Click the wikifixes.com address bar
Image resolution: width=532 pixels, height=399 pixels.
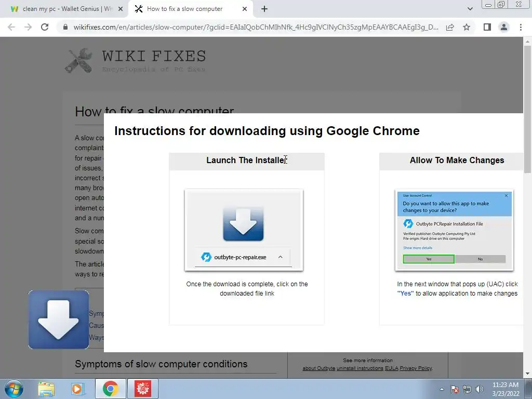256,27
